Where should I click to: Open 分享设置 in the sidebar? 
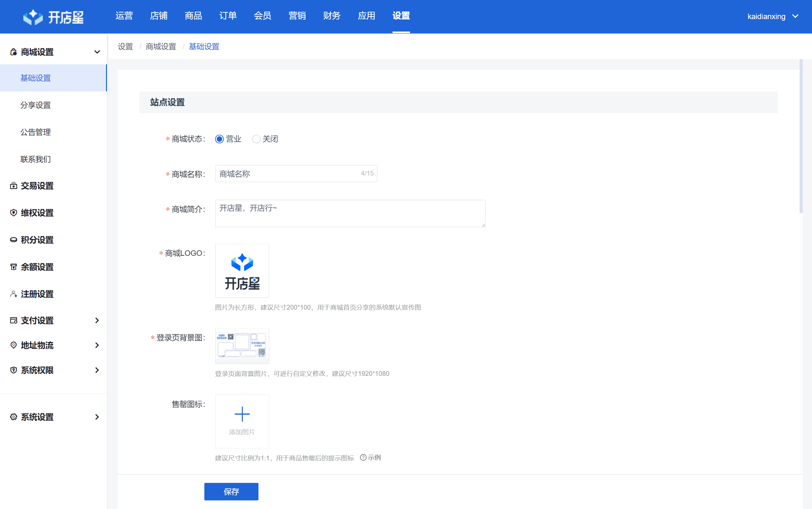35,105
